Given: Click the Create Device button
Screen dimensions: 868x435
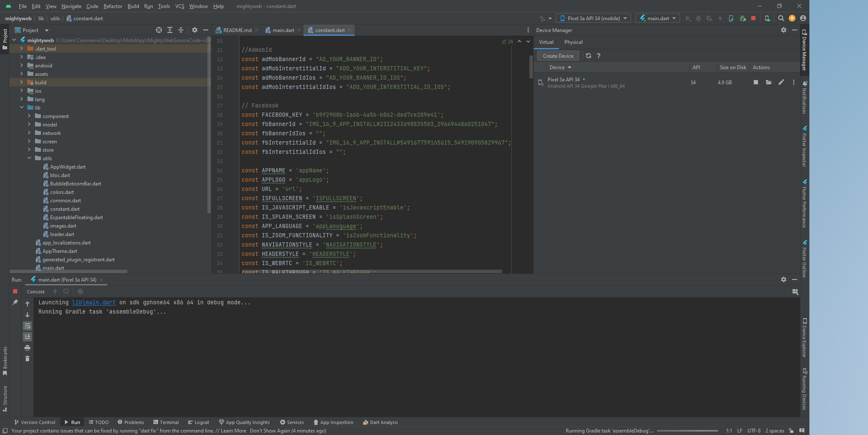Looking at the screenshot, I should pyautogui.click(x=558, y=56).
